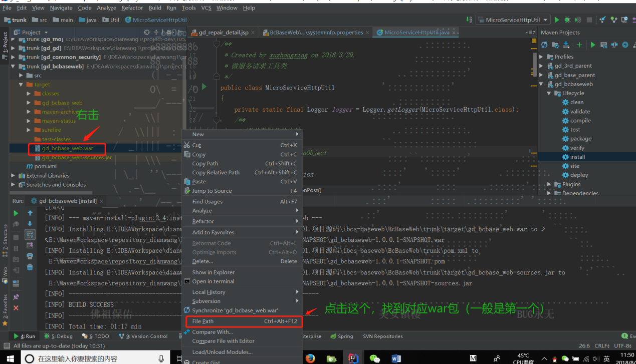This screenshot has width=636, height=364.
Task: Click the Windows Start button
Action: [x=10, y=358]
